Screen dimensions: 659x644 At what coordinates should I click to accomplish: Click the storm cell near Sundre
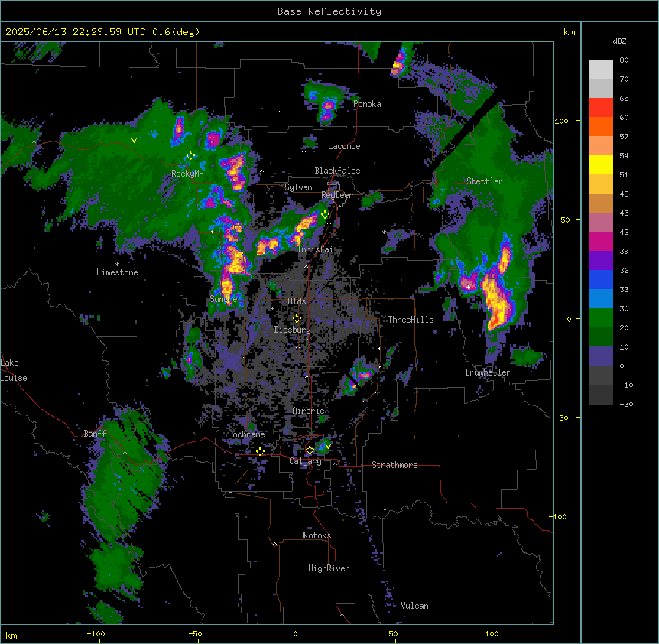[226, 287]
